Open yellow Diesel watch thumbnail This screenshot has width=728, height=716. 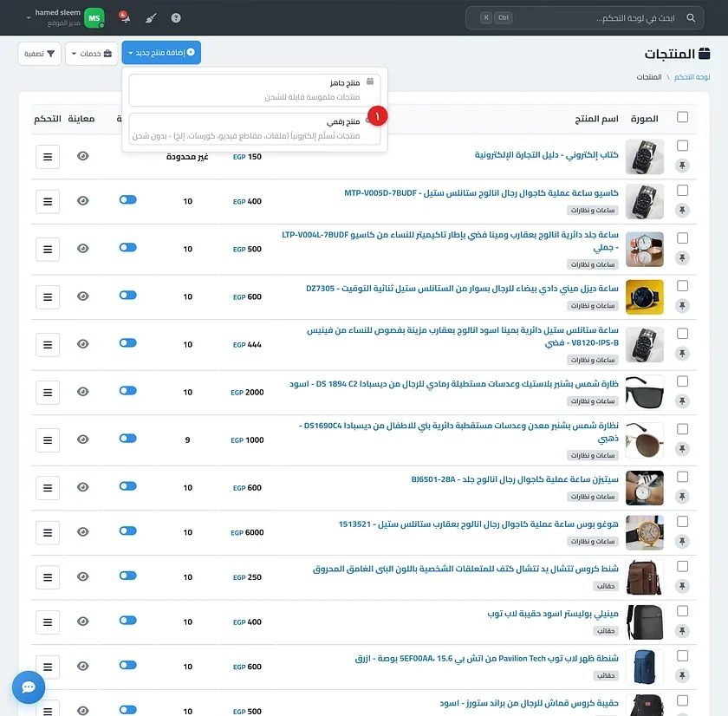(x=645, y=297)
